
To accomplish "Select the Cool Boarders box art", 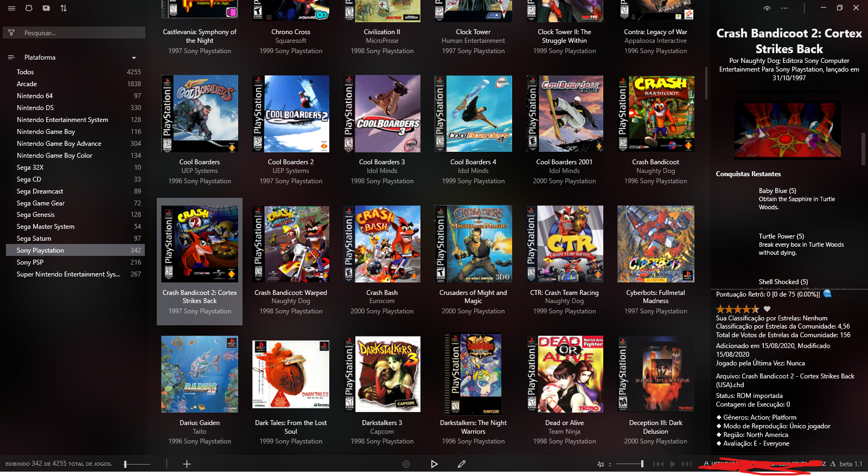I will (x=200, y=114).
